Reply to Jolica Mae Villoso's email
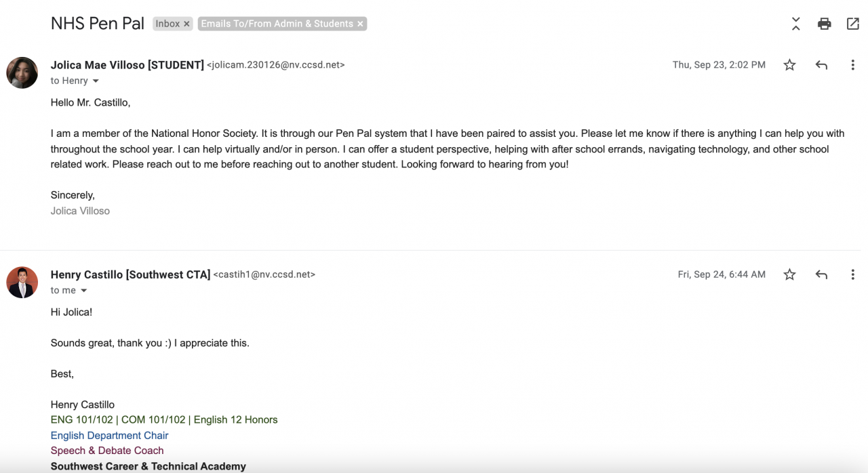Viewport: 868px width, 473px height. (x=821, y=65)
